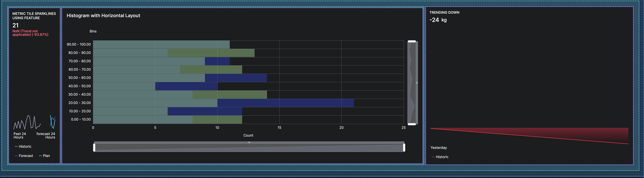This screenshot has width=644, height=178.
Task: Click the grip icon beside vertical zoom slider
Action: (417, 83)
